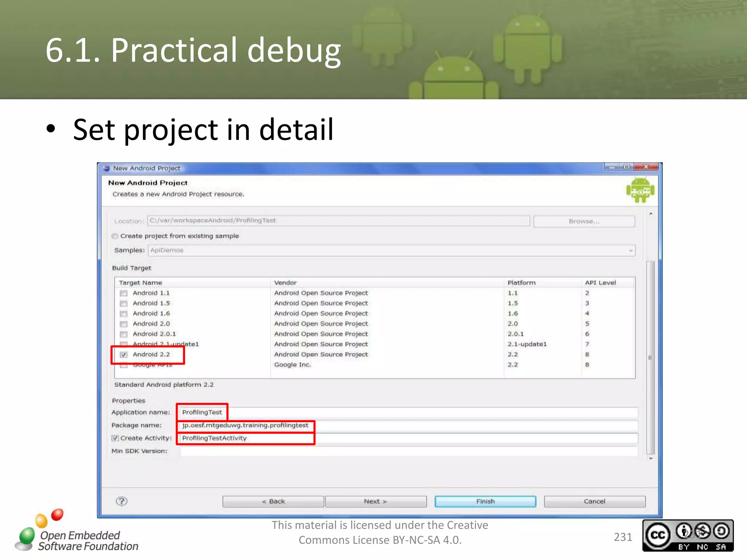Viewport: 747px width, 560px height.
Task: Uncheck the Android 2.2 target checkbox
Action: 124,354
